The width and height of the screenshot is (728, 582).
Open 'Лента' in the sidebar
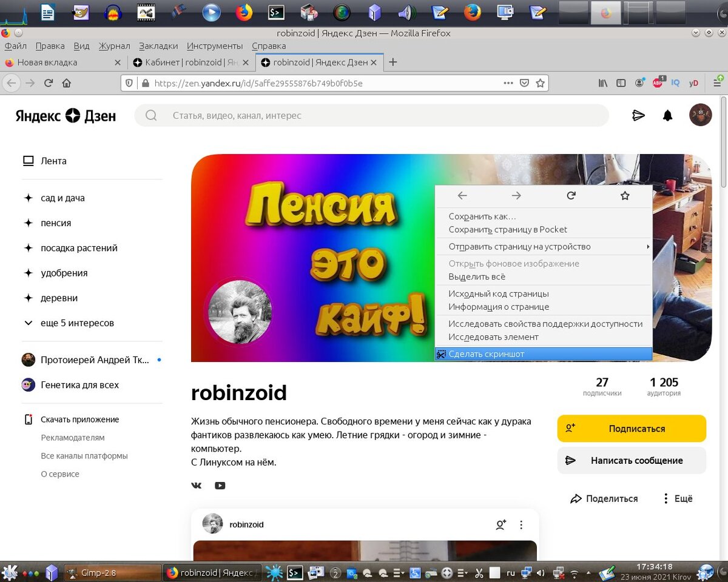coord(45,161)
